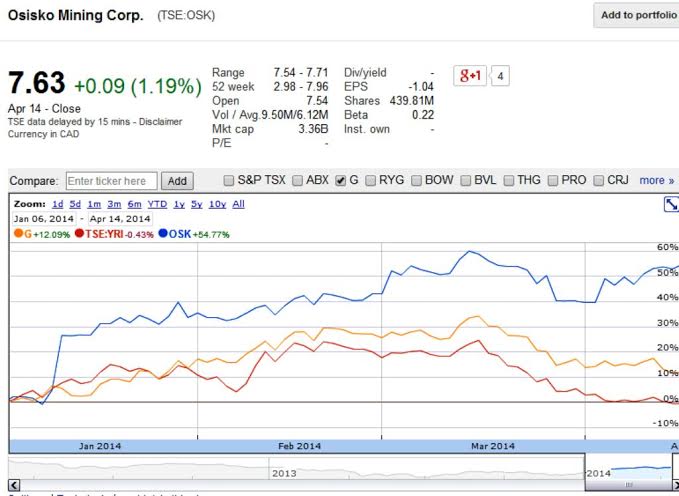The height and width of the screenshot is (496, 679).
Task: Check the ABX comparison checkbox
Action: click(x=297, y=181)
